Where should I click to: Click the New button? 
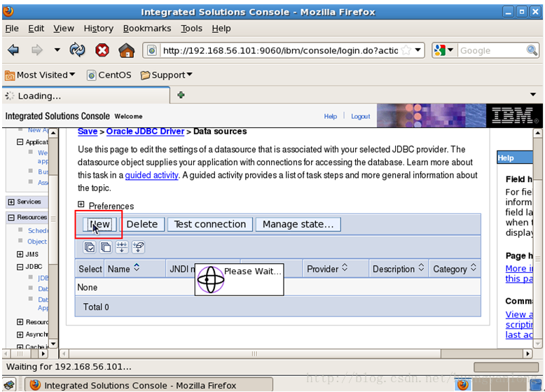99,224
